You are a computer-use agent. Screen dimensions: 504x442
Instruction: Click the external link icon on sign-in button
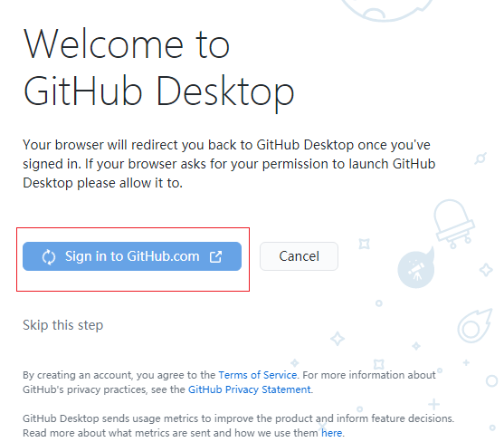[x=215, y=256]
